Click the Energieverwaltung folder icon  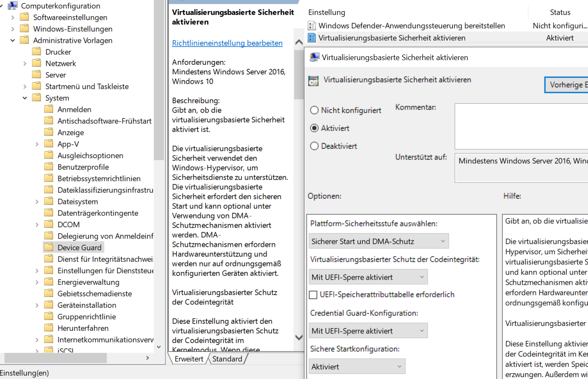click(x=49, y=282)
